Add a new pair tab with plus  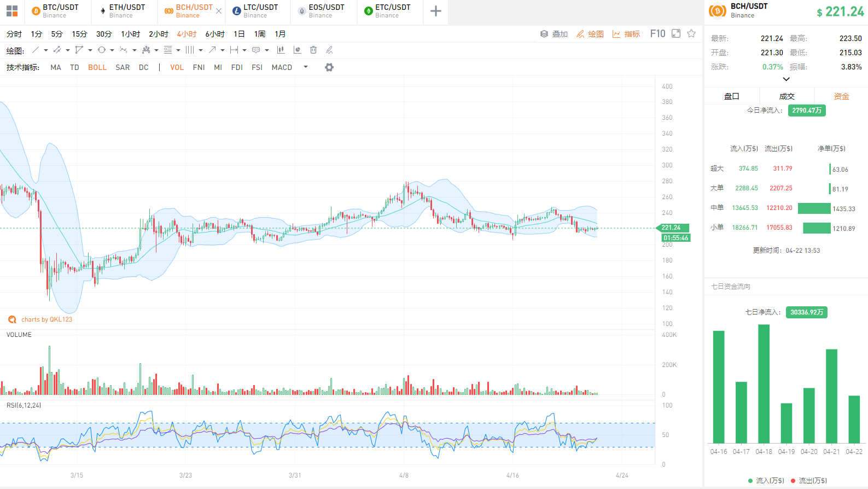(435, 11)
